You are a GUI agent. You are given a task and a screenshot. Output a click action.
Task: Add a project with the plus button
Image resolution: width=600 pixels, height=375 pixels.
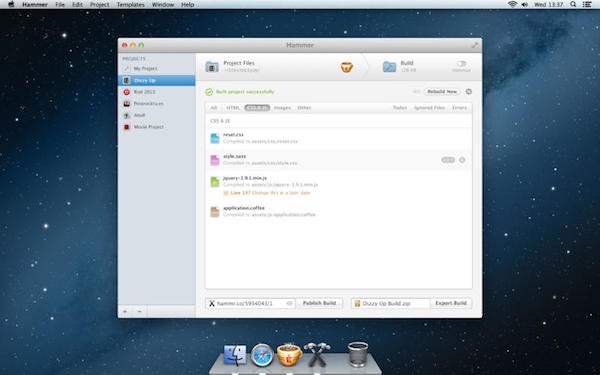pyautogui.click(x=125, y=311)
